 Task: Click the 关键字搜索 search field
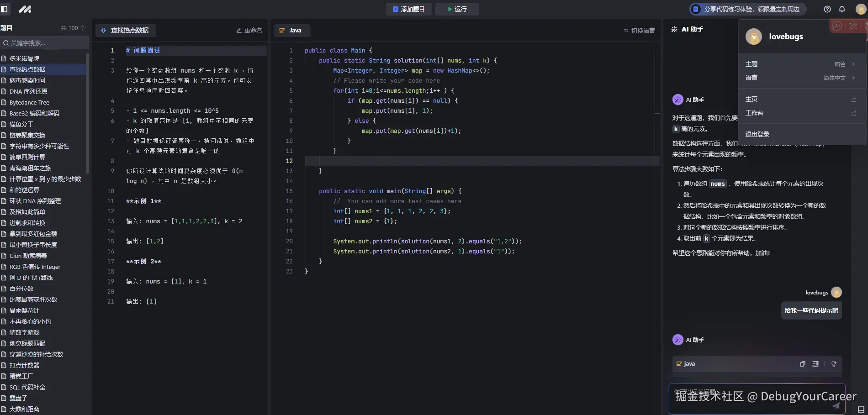(x=44, y=43)
